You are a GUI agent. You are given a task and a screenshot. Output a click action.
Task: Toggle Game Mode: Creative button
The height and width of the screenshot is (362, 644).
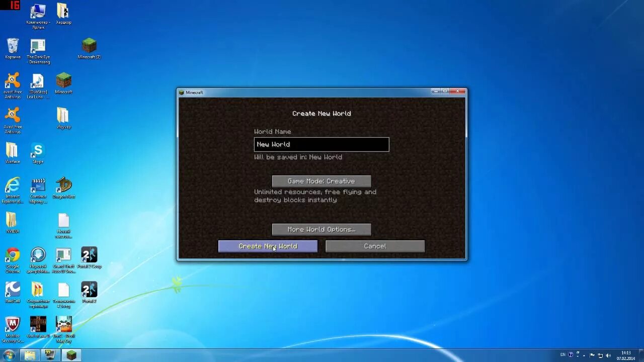tap(321, 181)
